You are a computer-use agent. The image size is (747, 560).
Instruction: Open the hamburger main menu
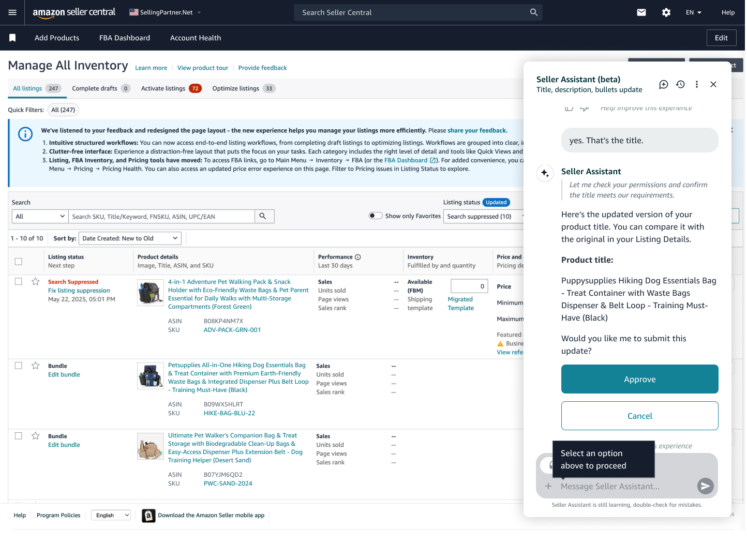click(x=12, y=12)
